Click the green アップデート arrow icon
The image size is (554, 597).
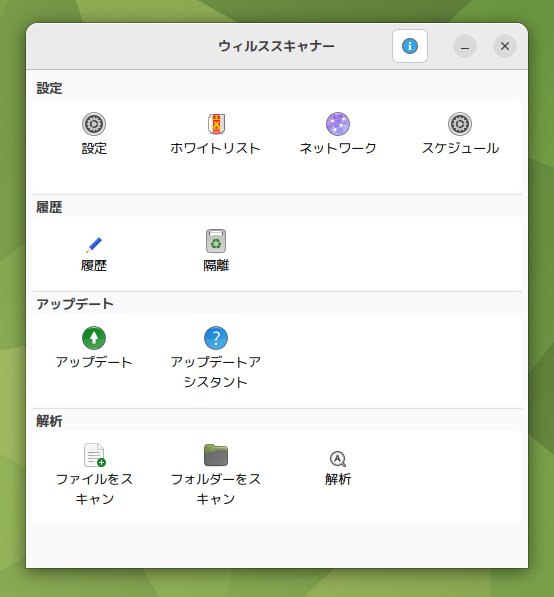94,338
